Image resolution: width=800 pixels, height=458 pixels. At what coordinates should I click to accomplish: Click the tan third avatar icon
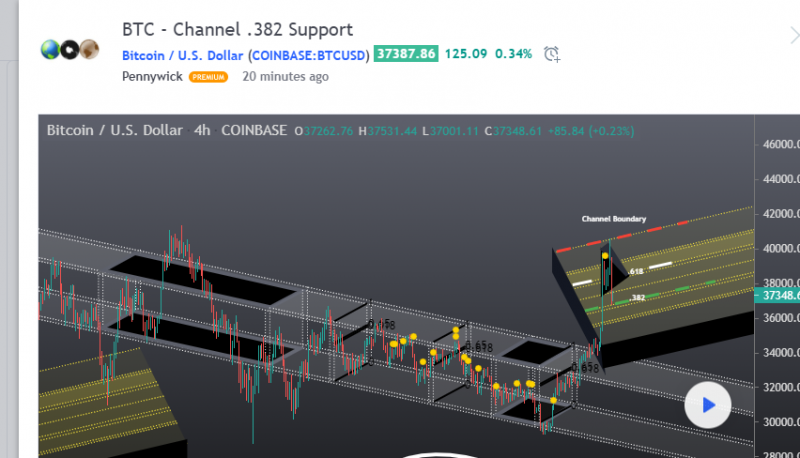point(89,49)
